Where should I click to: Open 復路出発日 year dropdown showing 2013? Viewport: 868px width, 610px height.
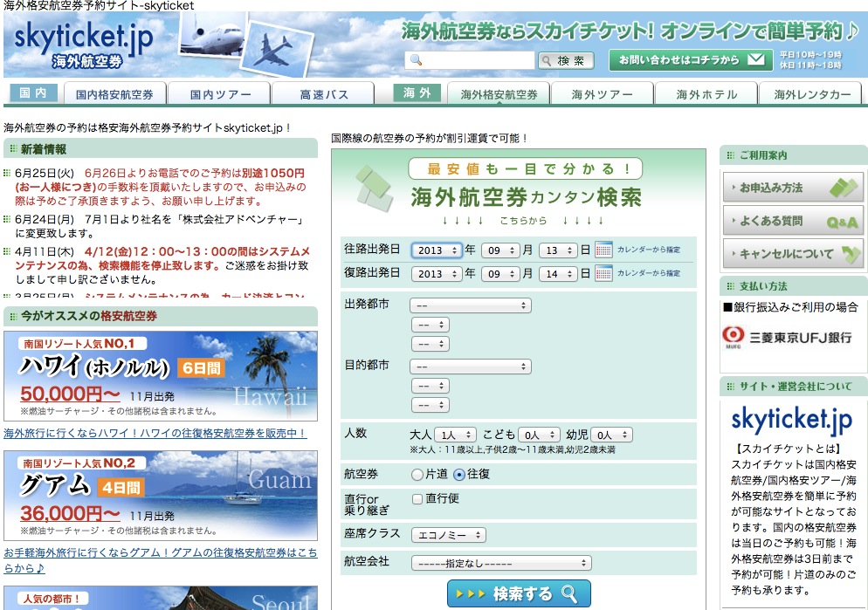437,274
